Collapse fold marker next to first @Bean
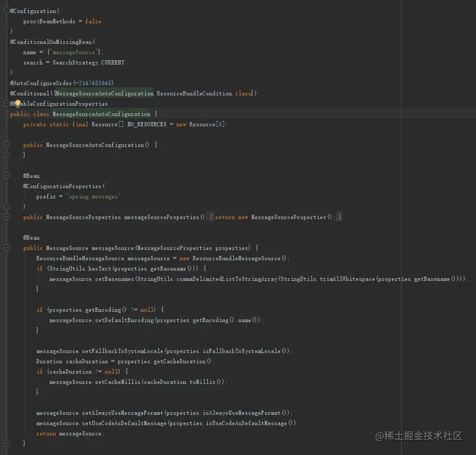The height and width of the screenshot is (455, 476). (x=7, y=176)
